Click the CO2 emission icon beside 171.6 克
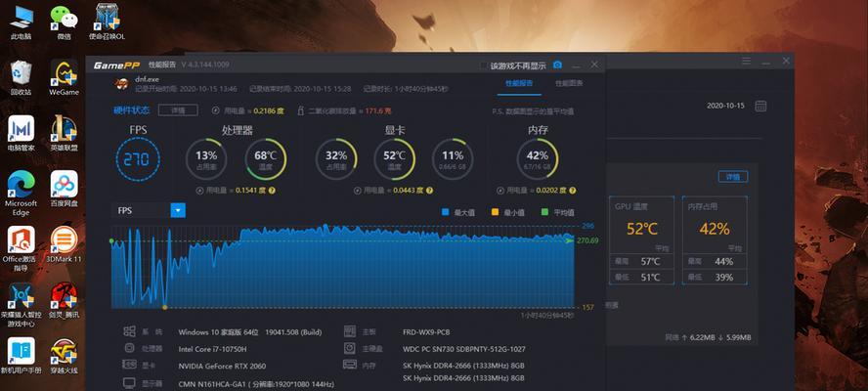The width and height of the screenshot is (868, 391). (301, 110)
